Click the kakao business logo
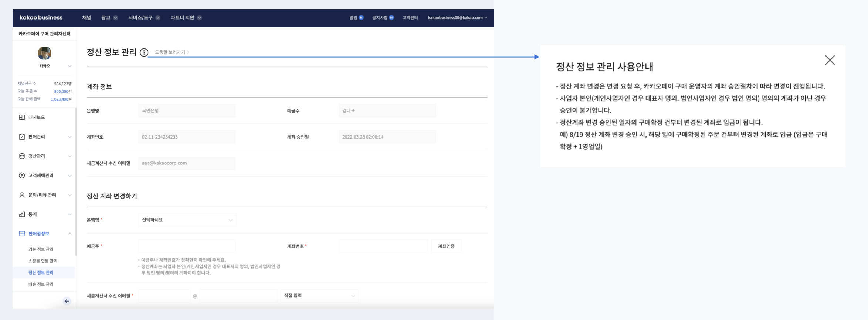 pyautogui.click(x=41, y=17)
